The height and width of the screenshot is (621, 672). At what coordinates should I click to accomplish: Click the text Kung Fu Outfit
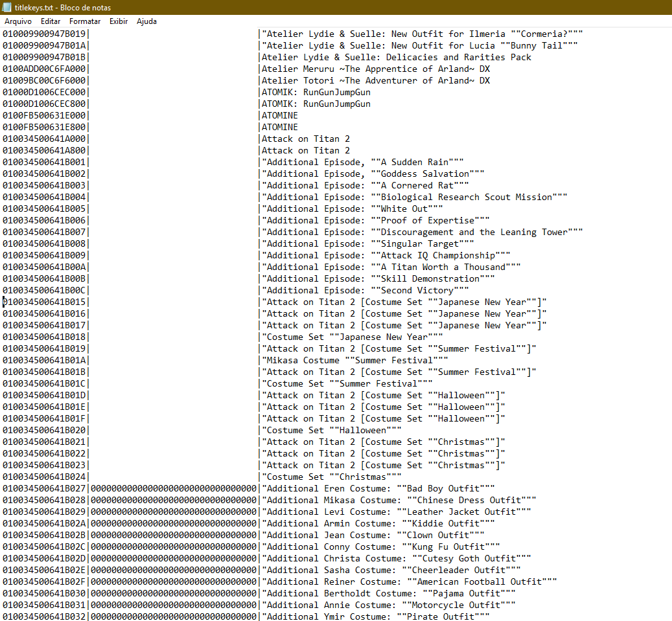(x=448, y=547)
